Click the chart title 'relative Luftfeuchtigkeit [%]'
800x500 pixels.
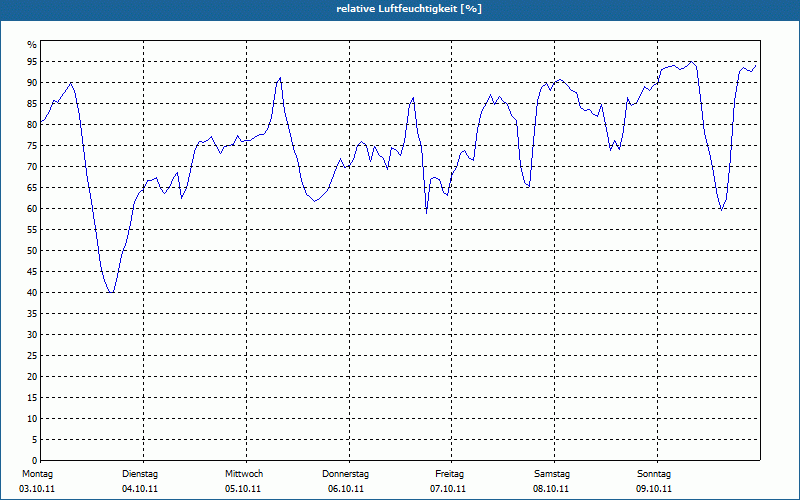click(x=409, y=9)
